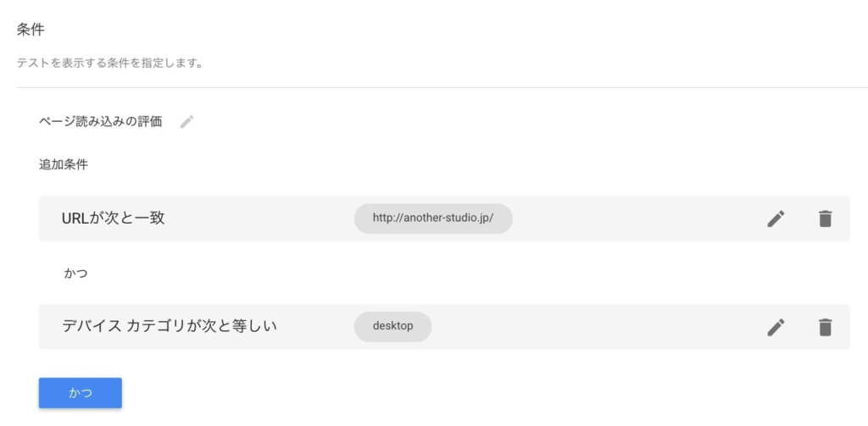Select the URLが次と一致 label text
This screenshot has height=426, width=868.
click(x=114, y=218)
